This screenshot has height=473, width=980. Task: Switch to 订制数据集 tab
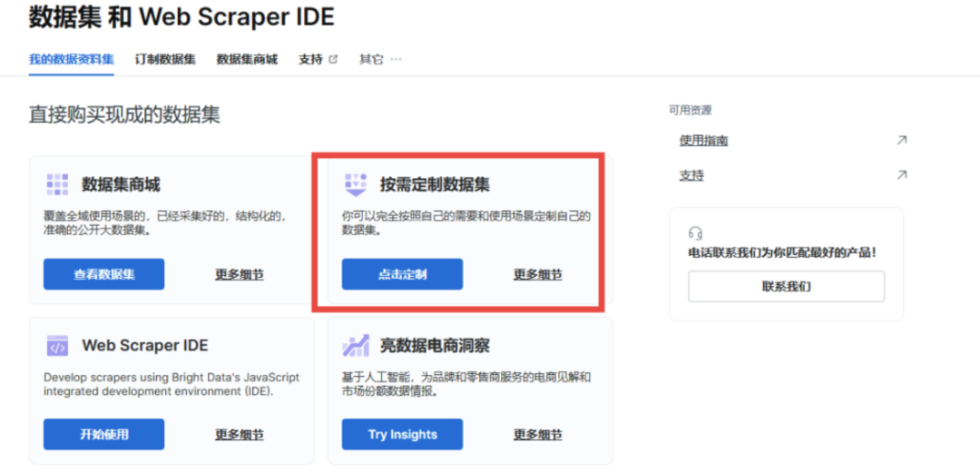(165, 59)
